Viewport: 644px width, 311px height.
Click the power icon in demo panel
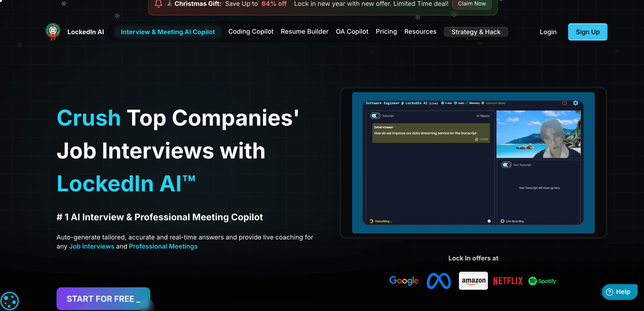click(x=564, y=103)
